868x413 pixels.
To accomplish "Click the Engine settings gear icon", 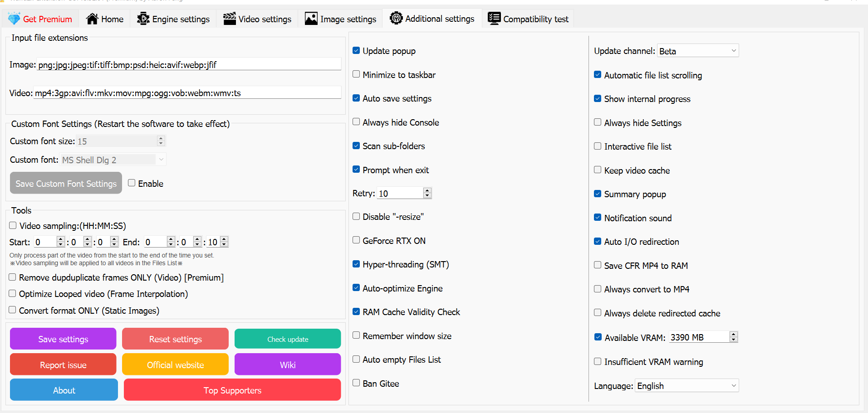I will 143,19.
